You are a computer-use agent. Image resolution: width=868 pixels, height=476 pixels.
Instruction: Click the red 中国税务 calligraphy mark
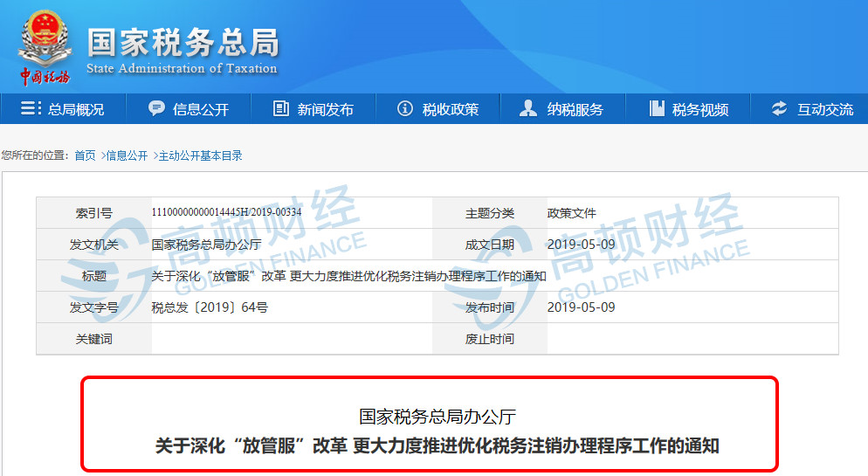45,76
